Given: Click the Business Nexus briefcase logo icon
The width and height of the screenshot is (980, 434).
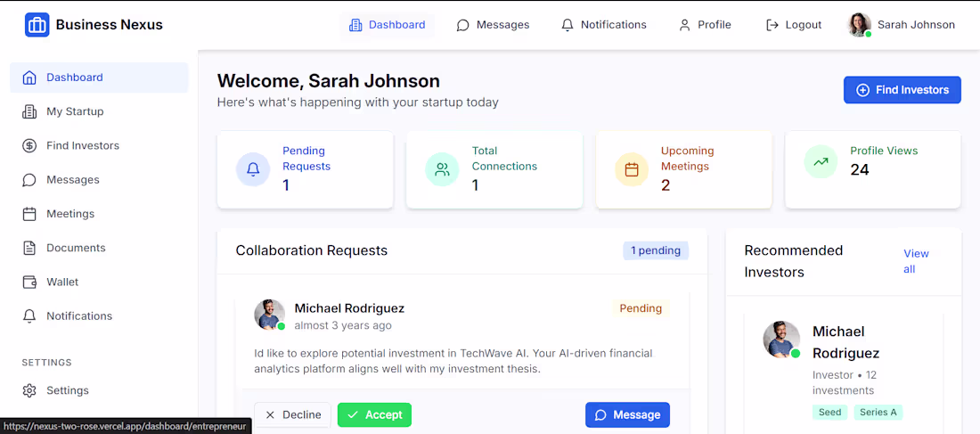Looking at the screenshot, I should pos(37,25).
